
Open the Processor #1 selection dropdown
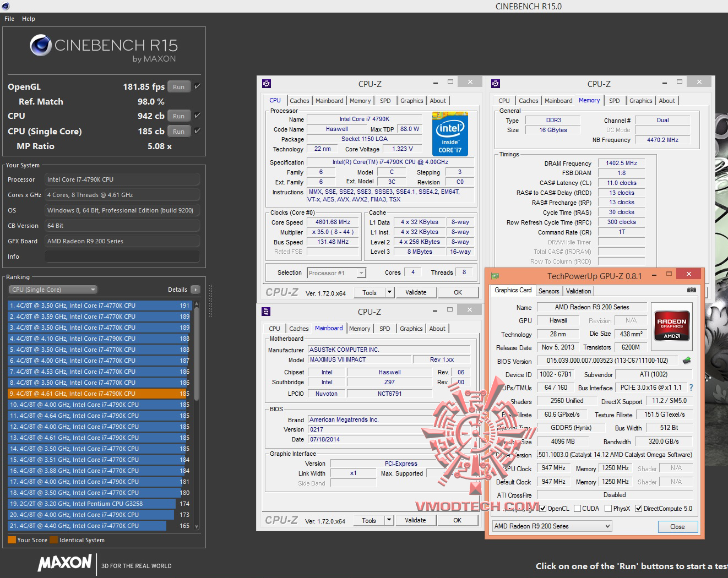[337, 273]
